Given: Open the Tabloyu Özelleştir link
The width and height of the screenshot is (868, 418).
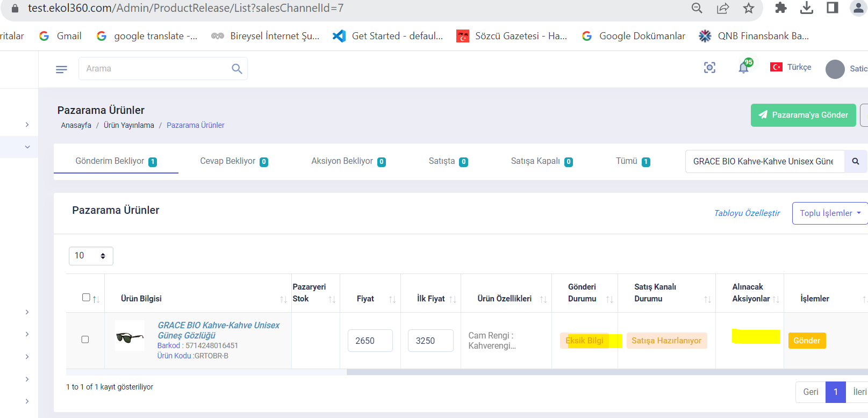Looking at the screenshot, I should pyautogui.click(x=747, y=213).
